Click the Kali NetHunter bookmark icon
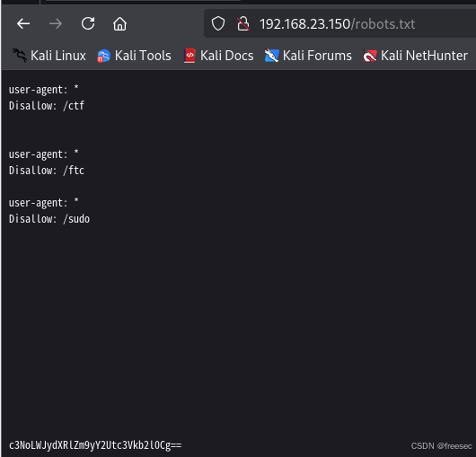Viewport: 476px width, 457px height. click(370, 57)
